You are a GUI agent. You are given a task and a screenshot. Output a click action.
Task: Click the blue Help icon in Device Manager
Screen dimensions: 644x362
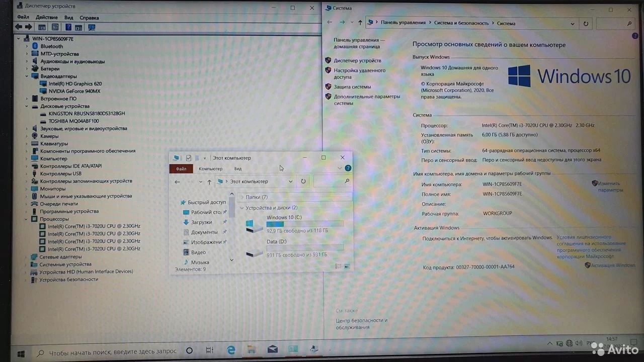68,27
